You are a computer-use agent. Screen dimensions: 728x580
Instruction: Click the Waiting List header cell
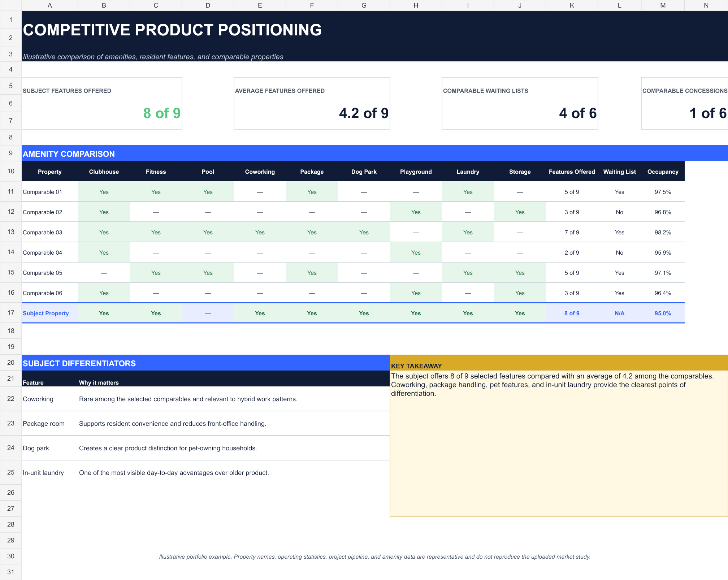tap(620, 171)
